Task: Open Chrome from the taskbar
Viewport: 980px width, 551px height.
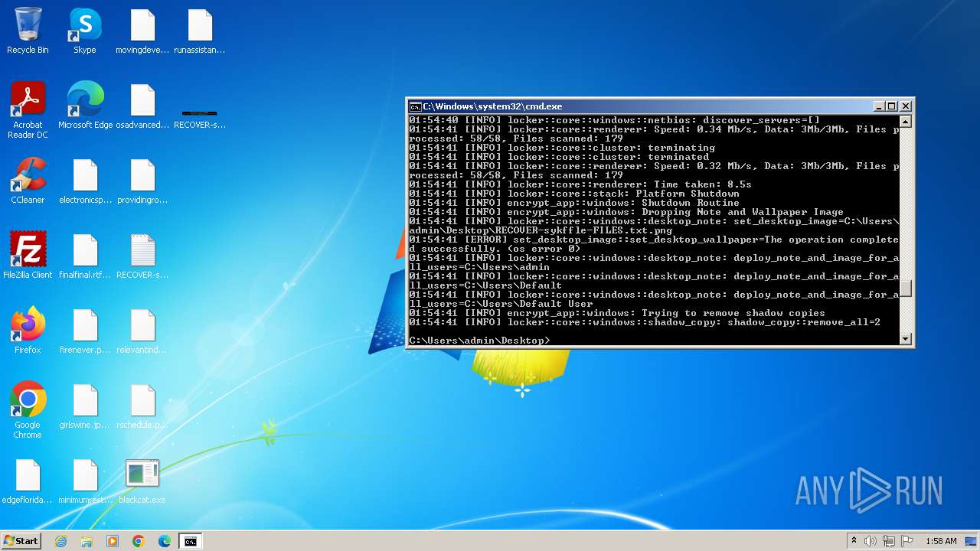Action: point(139,541)
